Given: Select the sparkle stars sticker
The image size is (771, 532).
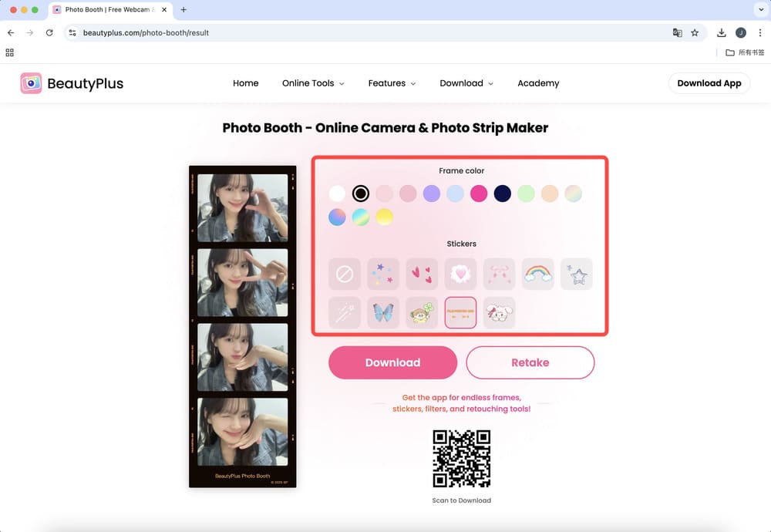Looking at the screenshot, I should [383, 274].
